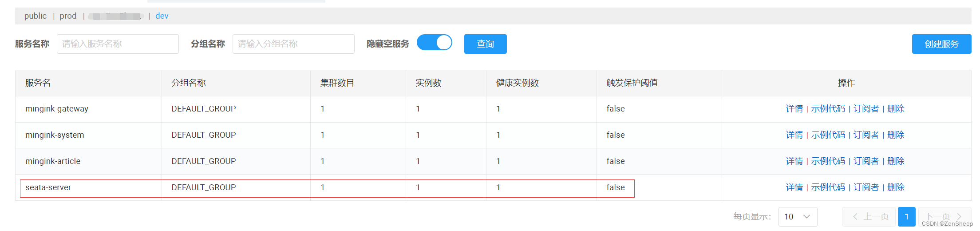
Task: View 订阅者 for mingink-article
Action: pos(866,161)
